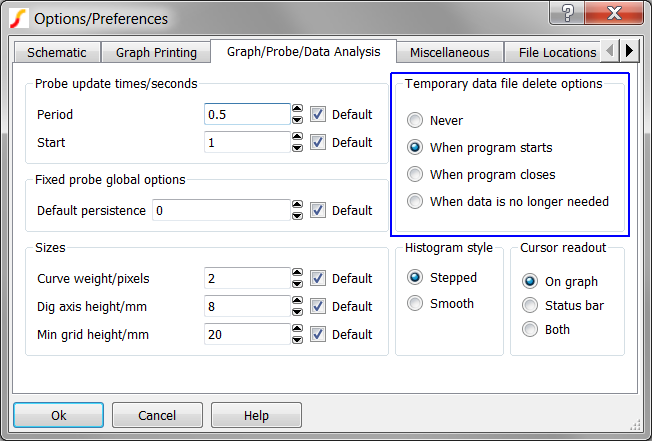The height and width of the screenshot is (441, 652).
Task: Decrease Min grid height with down arrow
Action: point(297,340)
